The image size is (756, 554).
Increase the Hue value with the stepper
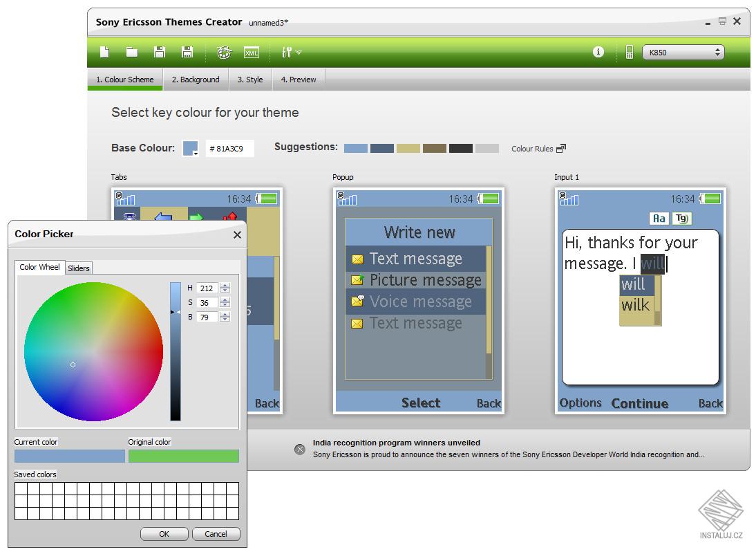pyautogui.click(x=225, y=285)
